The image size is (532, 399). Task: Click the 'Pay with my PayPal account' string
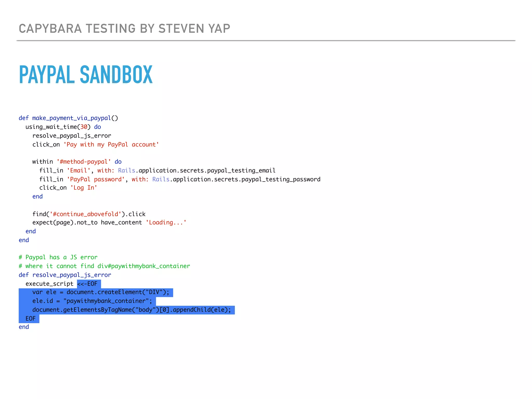[111, 145]
